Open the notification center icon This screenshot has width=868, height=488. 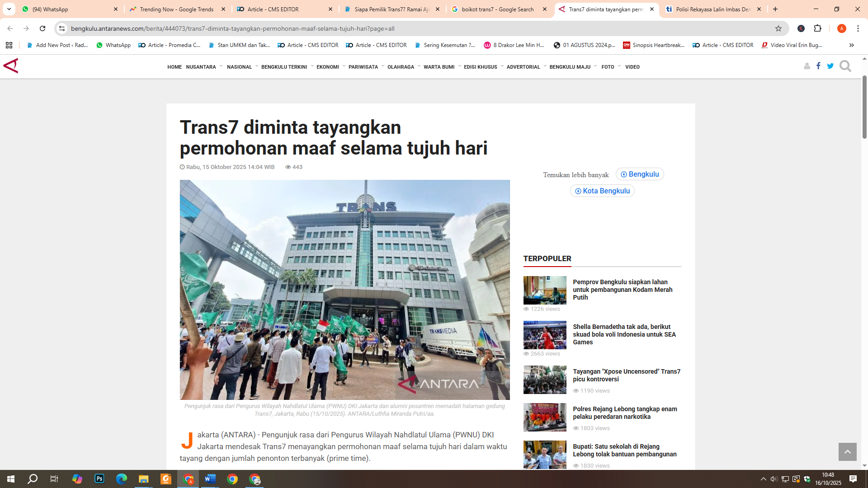853,479
